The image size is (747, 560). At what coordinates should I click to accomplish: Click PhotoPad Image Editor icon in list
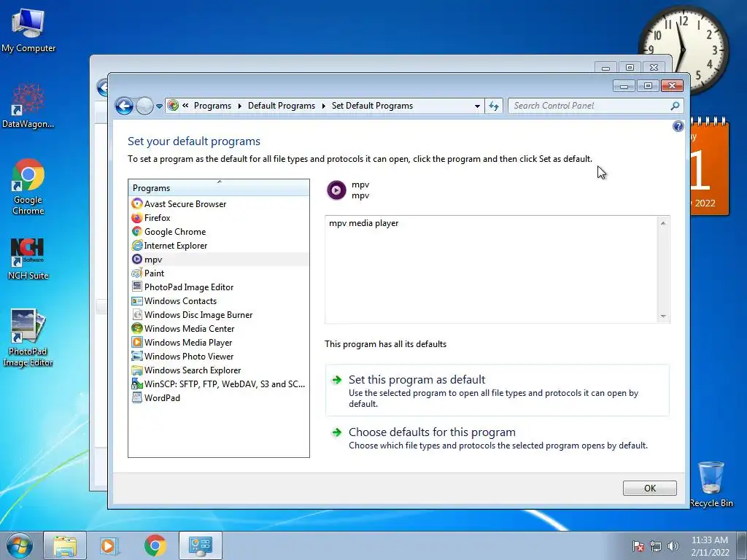coord(137,287)
